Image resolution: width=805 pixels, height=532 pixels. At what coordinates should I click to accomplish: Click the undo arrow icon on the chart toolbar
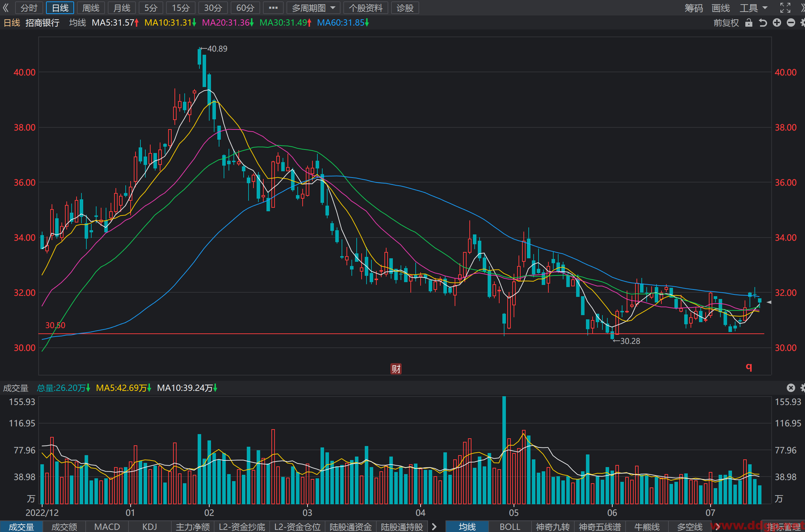point(763,23)
